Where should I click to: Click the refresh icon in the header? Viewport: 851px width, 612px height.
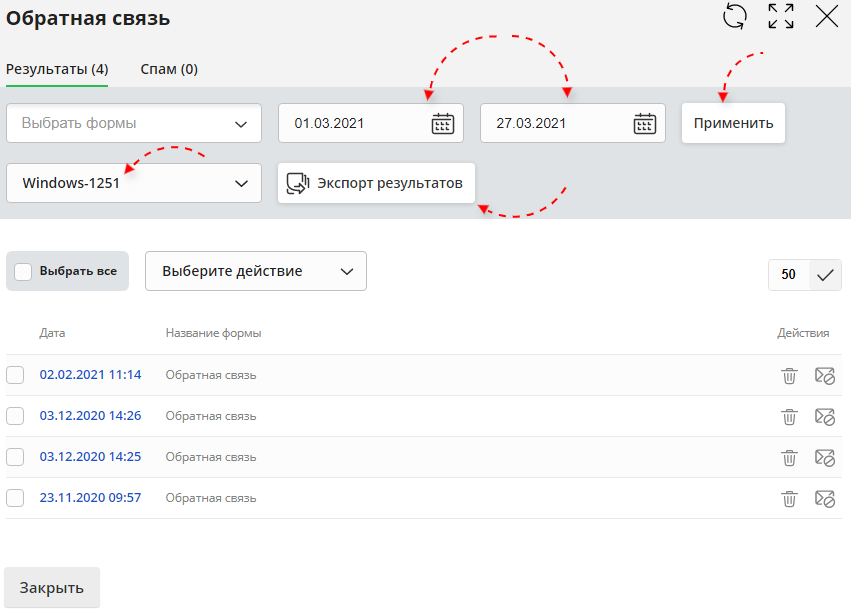tap(735, 16)
